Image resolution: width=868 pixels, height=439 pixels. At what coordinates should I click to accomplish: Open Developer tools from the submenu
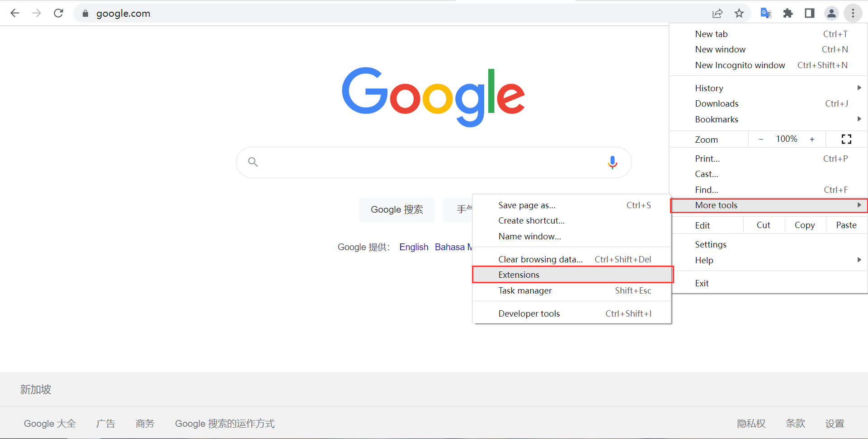click(x=572, y=313)
